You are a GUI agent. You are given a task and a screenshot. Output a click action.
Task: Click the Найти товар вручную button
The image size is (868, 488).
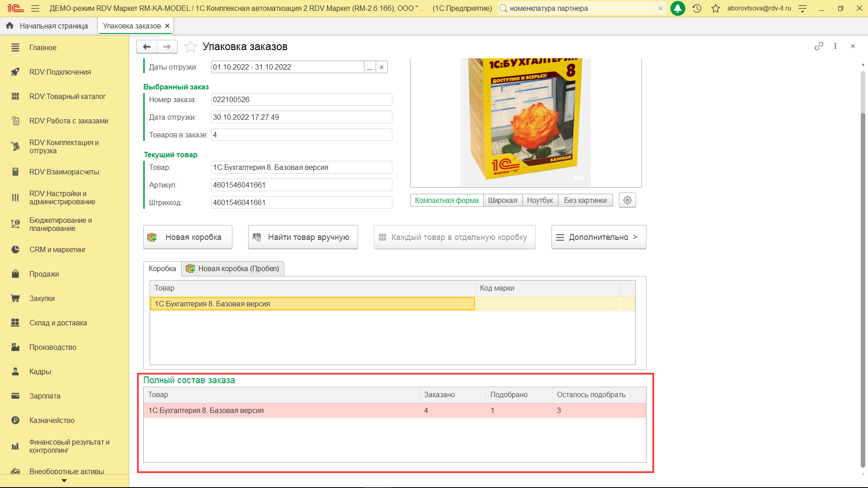coord(303,237)
